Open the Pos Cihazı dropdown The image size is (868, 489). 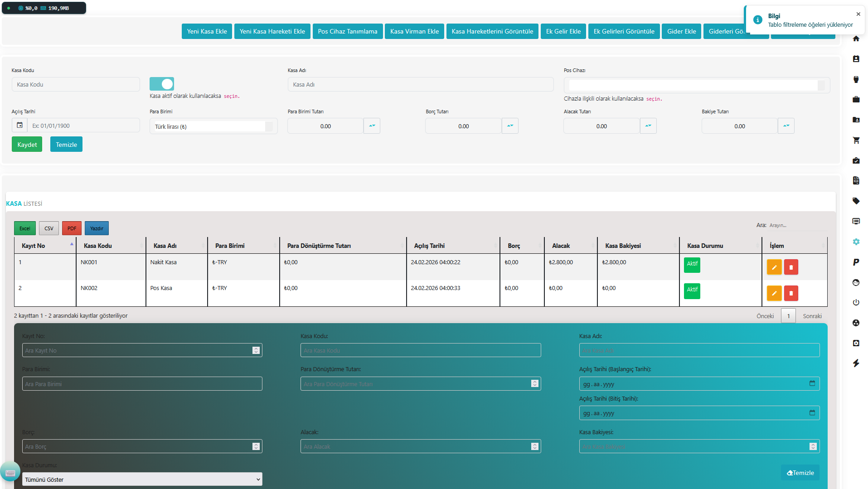click(696, 85)
